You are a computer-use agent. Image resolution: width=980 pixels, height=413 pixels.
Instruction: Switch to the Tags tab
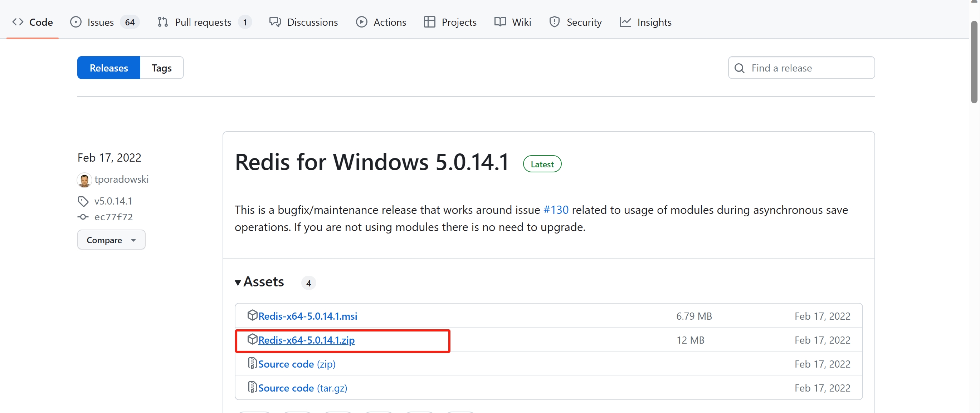[161, 68]
